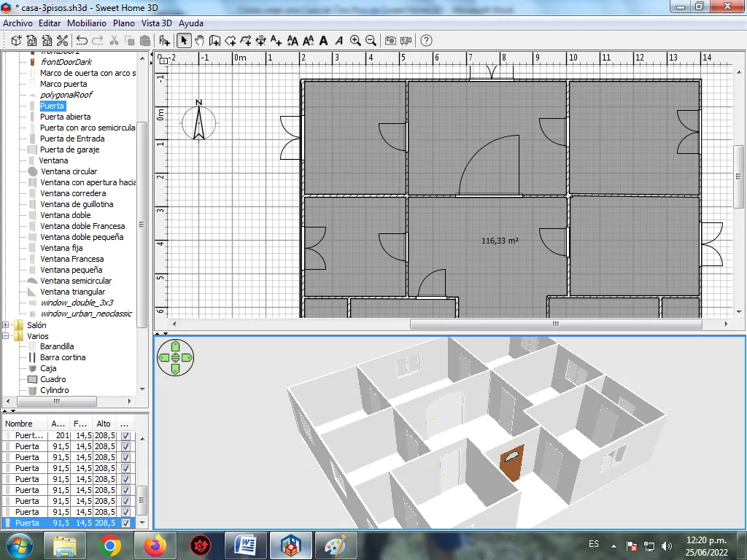Screen dimensions: 747x560
Task: Click the Create photo camera icon
Action: coord(390,41)
